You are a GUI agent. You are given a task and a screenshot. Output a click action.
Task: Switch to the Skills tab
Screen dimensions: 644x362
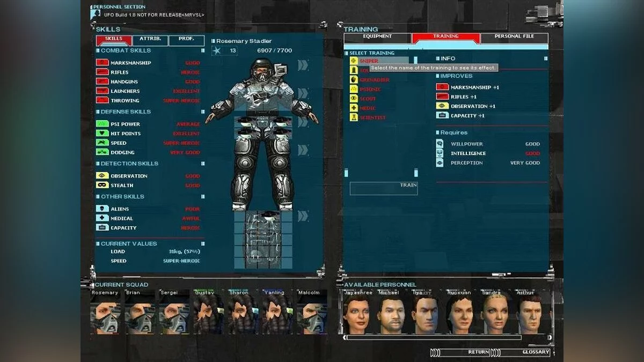coord(114,40)
